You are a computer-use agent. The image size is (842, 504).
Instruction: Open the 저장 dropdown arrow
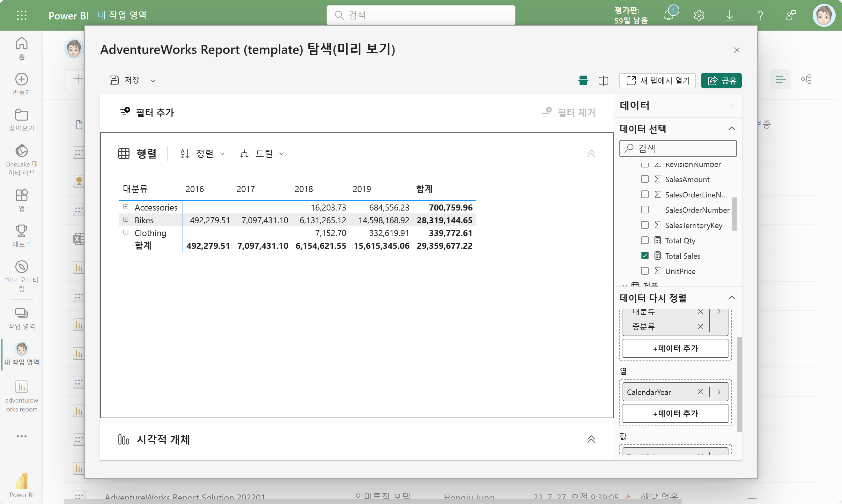click(153, 80)
